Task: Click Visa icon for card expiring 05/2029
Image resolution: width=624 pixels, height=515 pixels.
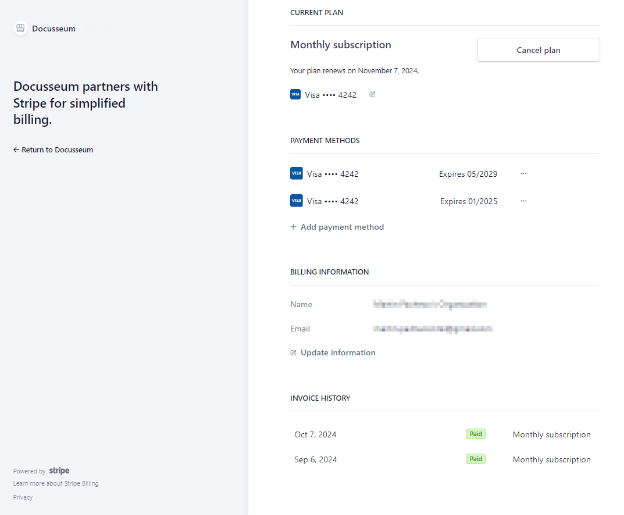Action: pyautogui.click(x=296, y=174)
